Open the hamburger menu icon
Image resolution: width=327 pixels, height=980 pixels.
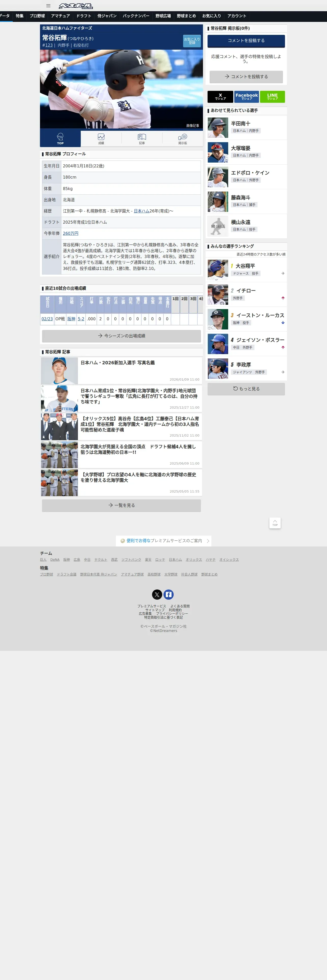pos(48,6)
